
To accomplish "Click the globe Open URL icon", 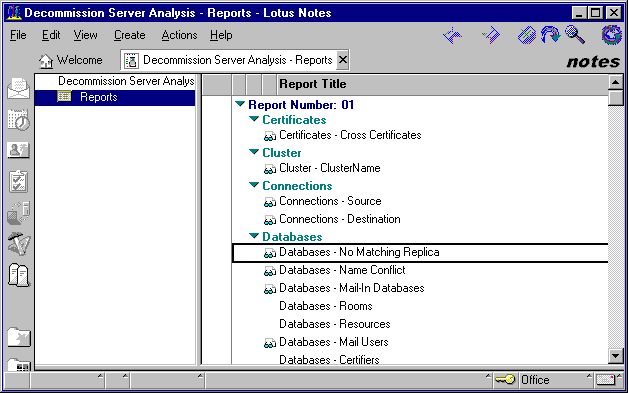I will [x=612, y=35].
